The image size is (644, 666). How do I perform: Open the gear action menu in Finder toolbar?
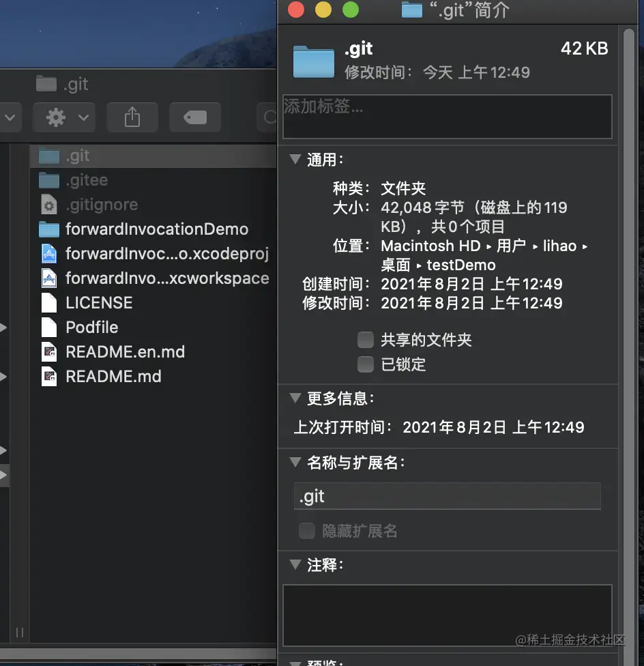coord(64,117)
